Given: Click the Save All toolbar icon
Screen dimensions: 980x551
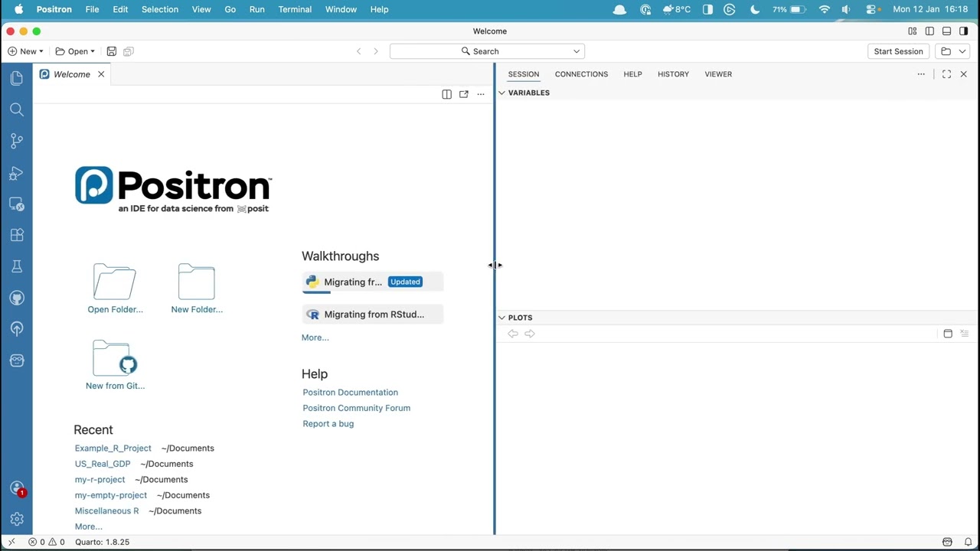Looking at the screenshot, I should tap(128, 51).
